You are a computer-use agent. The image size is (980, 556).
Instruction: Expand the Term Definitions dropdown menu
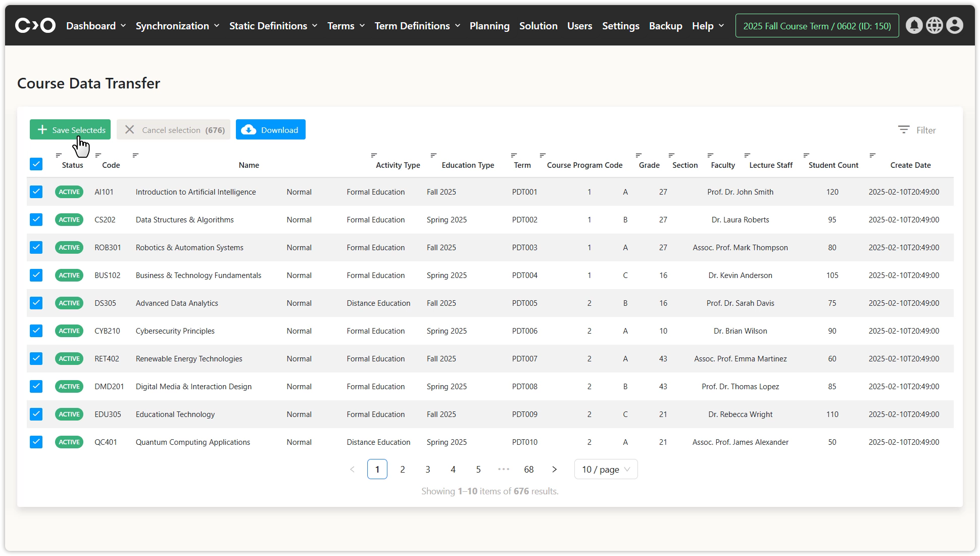[417, 26]
